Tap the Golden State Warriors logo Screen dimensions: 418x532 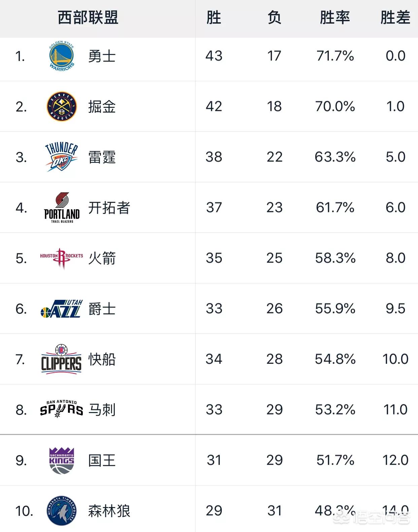click(x=62, y=56)
